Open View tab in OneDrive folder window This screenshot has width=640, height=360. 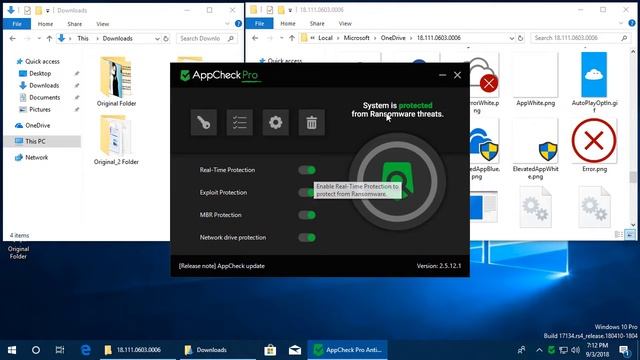[x=345, y=24]
